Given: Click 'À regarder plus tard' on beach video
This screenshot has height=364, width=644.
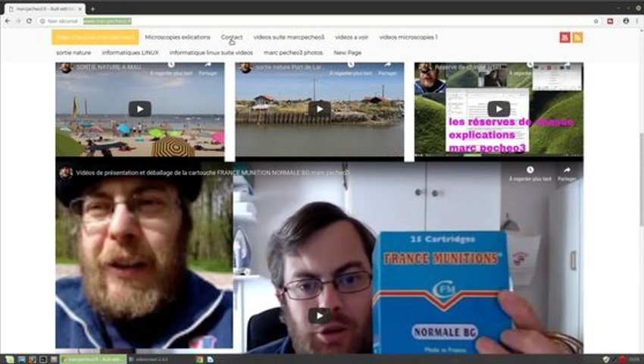Looking at the screenshot, I should pos(171,69).
